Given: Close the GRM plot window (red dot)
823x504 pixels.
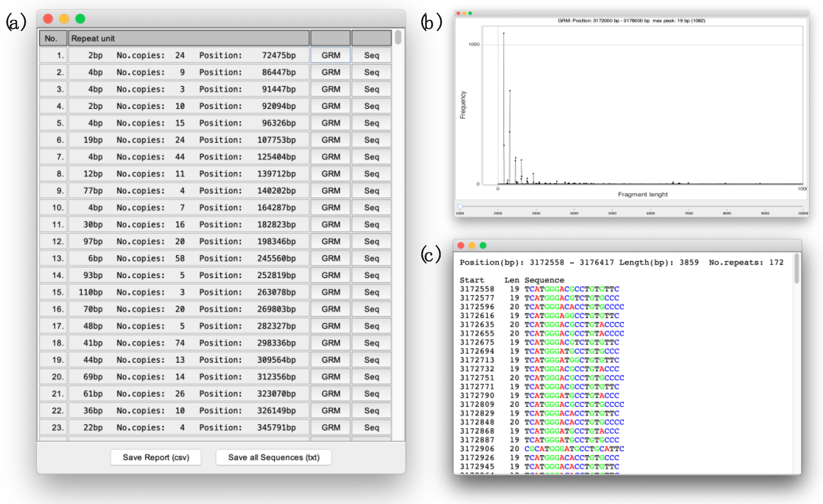Looking at the screenshot, I should pyautogui.click(x=458, y=13).
